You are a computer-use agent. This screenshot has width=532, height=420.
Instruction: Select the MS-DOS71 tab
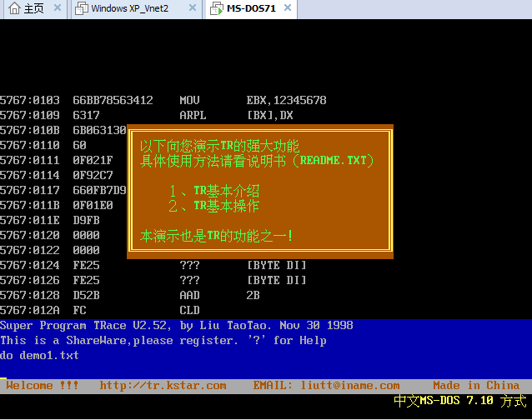click(251, 8)
